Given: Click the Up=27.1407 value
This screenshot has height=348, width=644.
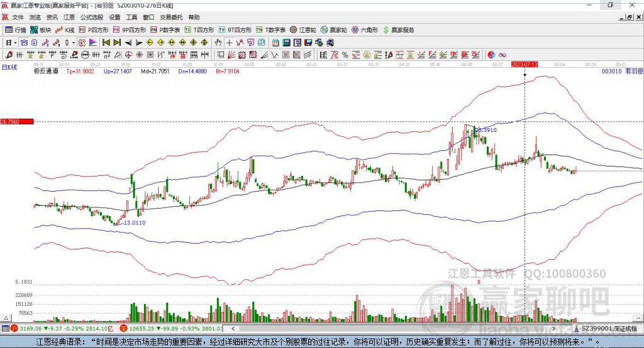Looking at the screenshot, I should (x=118, y=72).
